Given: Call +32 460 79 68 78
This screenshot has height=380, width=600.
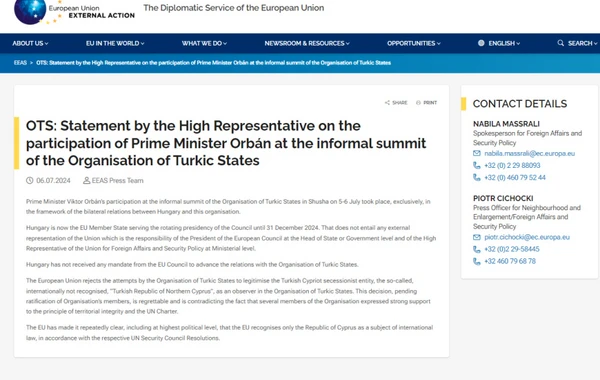Looking at the screenshot, I should 510,261.
